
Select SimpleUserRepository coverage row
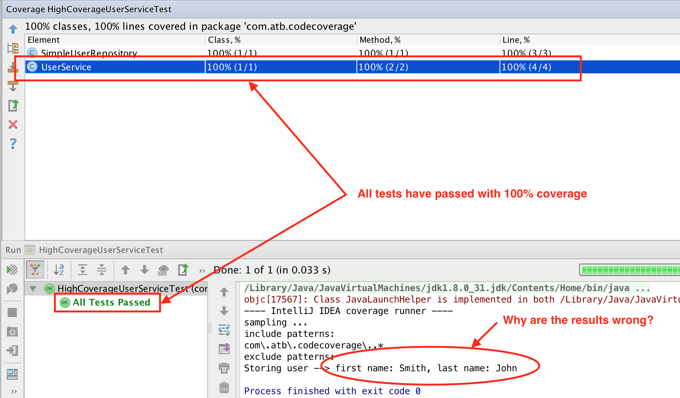pos(352,53)
